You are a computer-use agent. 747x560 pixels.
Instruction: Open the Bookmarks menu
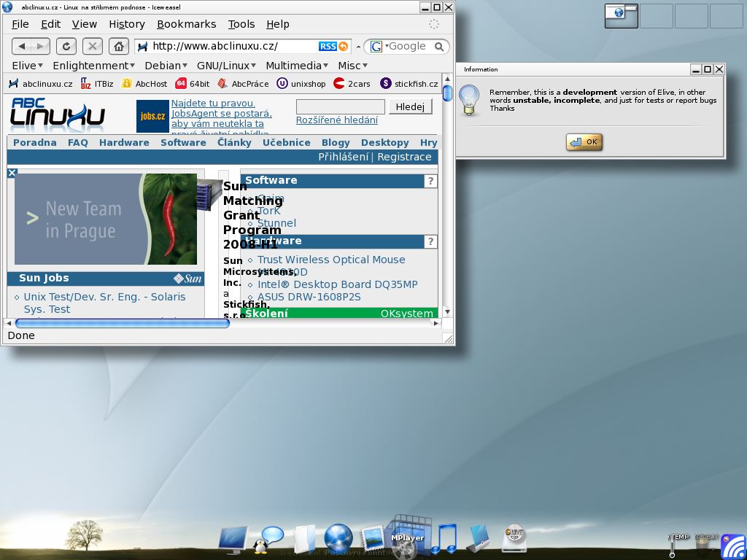click(186, 24)
